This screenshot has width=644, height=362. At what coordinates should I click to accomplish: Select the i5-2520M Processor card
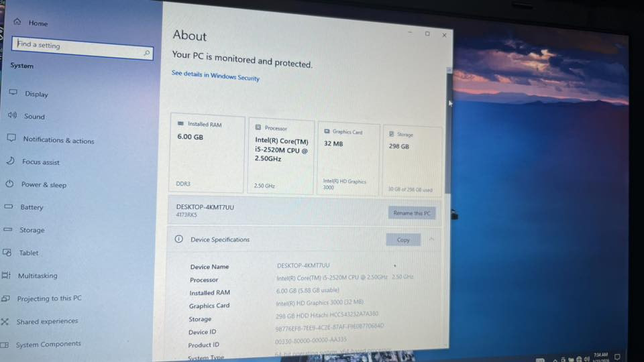pos(281,157)
